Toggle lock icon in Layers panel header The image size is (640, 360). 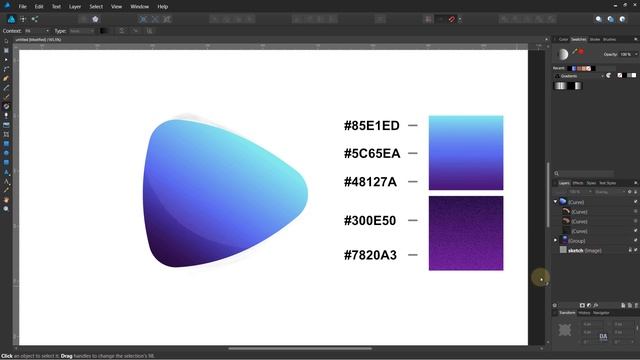(636, 192)
